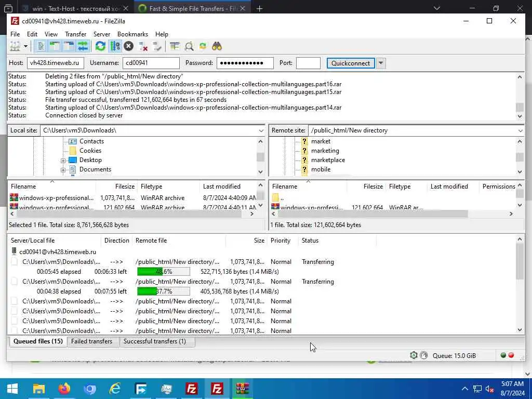Open the Edit menu
Image resolution: width=532 pixels, height=399 pixels.
[x=32, y=34]
